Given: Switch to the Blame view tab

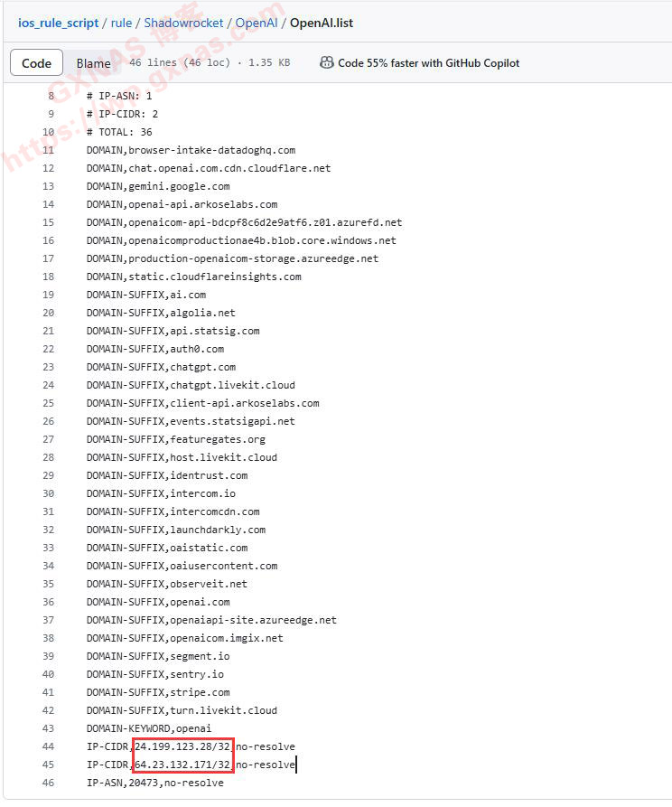Looking at the screenshot, I should coord(94,63).
